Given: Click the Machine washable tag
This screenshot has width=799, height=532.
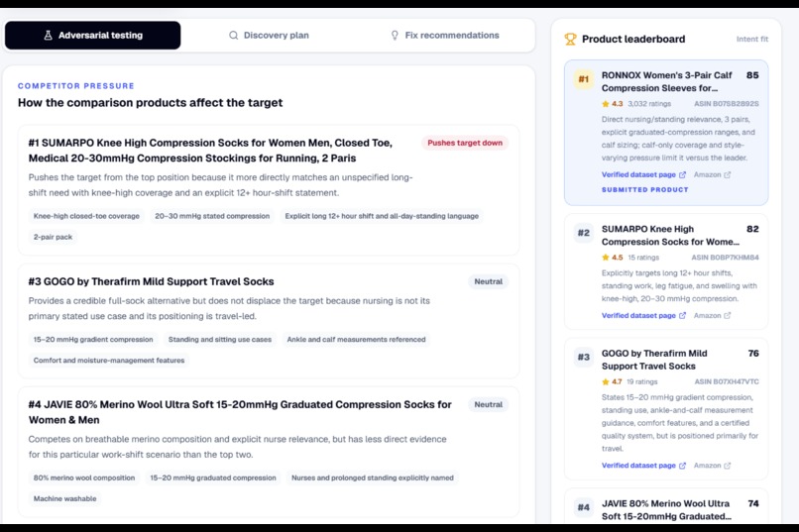Looking at the screenshot, I should [64, 499].
